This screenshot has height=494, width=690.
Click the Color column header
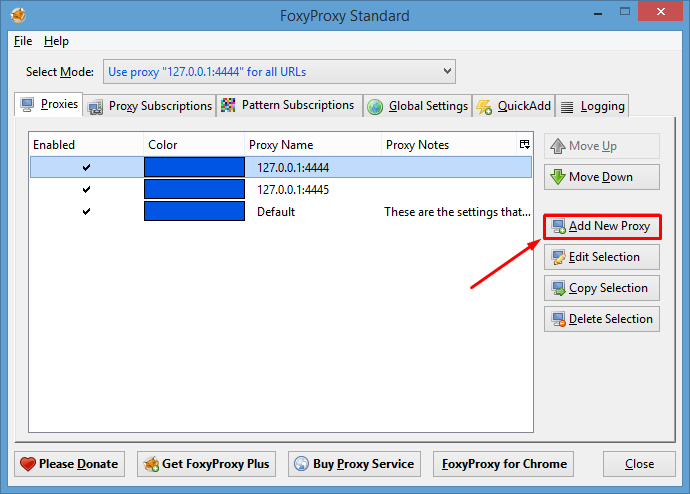[x=194, y=145]
